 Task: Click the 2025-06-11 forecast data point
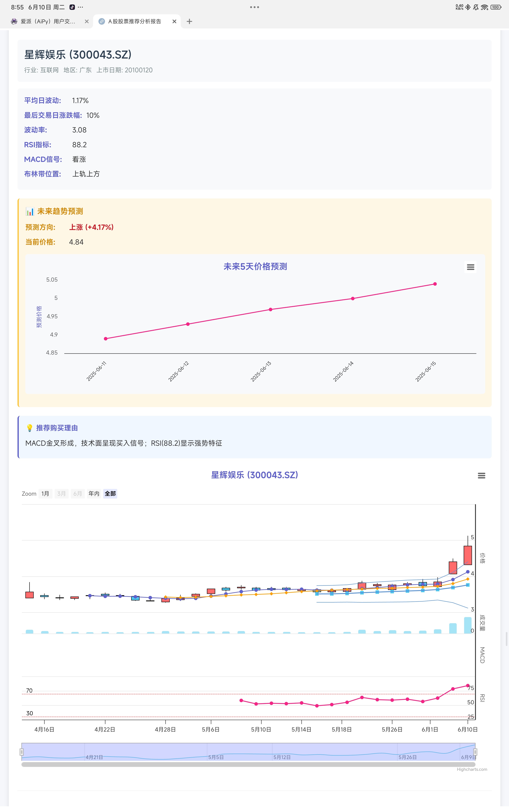point(106,339)
